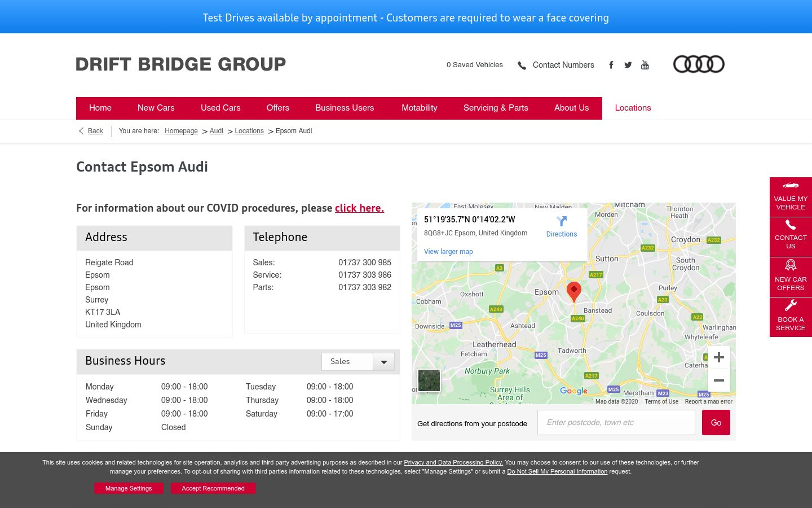The height and width of the screenshot is (508, 812).
Task: Open the YouTube channel icon
Action: point(645,65)
